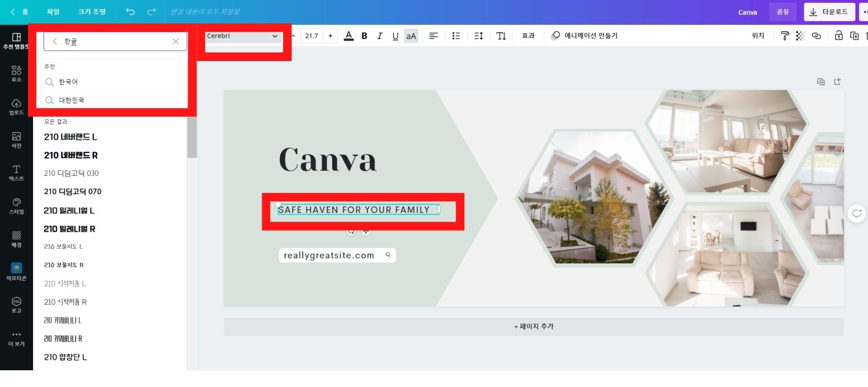Click the Share (공유) button

[783, 12]
